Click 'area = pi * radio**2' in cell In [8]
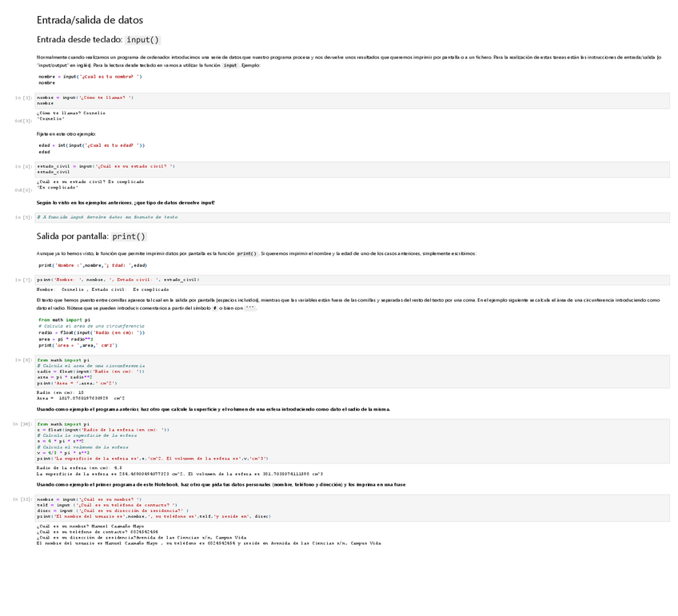678x616 pixels. click(x=65, y=377)
